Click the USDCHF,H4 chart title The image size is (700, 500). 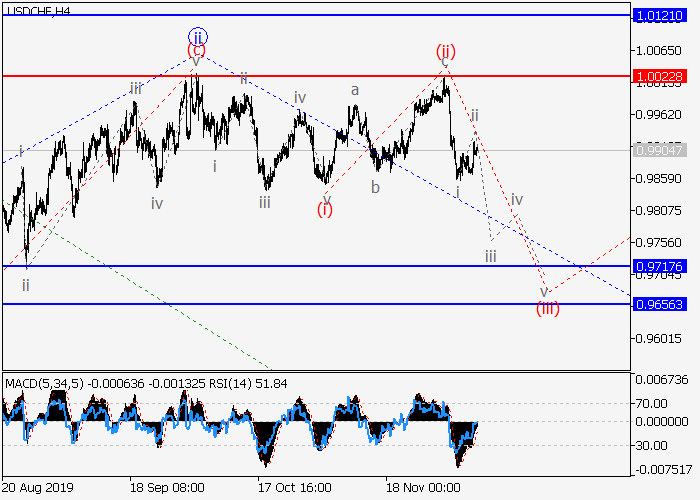37,9
